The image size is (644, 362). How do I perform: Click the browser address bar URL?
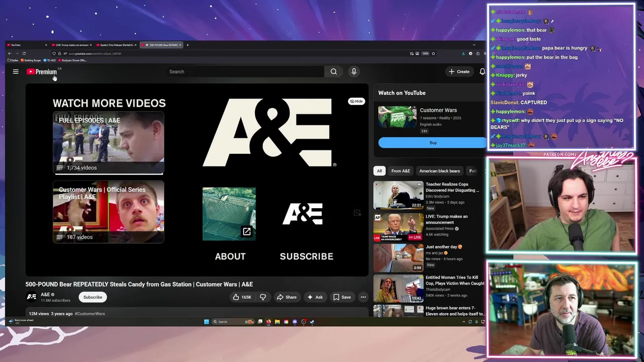95,53
